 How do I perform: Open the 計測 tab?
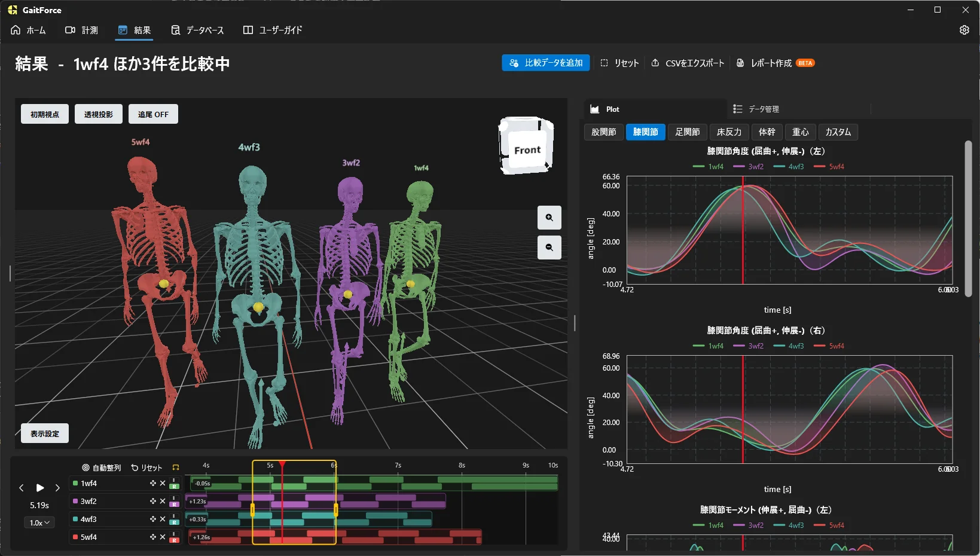(81, 30)
